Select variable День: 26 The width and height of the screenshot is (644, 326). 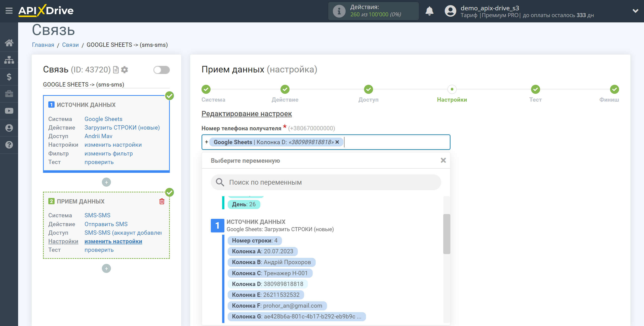coord(244,204)
